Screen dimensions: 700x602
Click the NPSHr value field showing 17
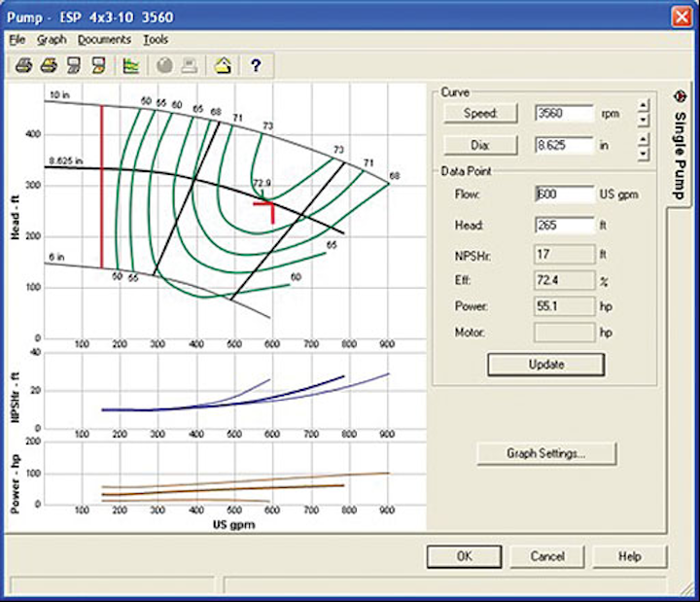click(x=564, y=255)
